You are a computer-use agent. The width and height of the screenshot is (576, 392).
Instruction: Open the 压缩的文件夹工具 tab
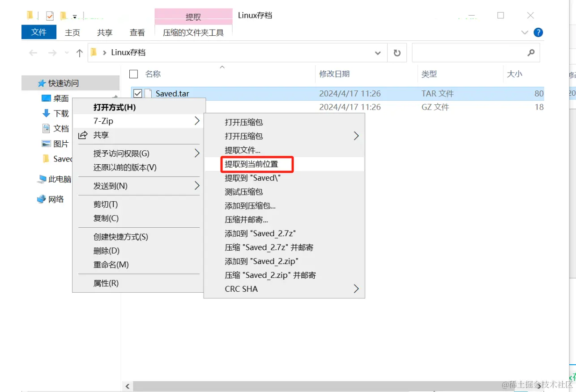[193, 32]
